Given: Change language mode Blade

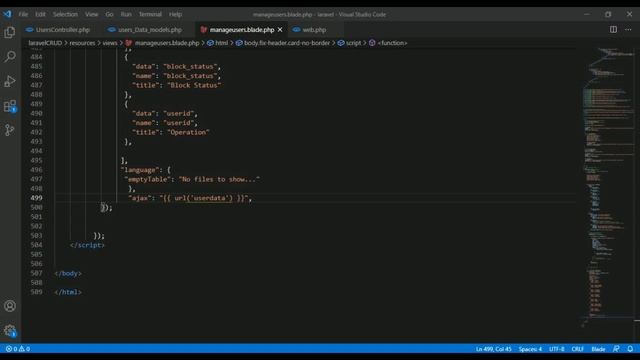Looking at the screenshot, I should (x=598, y=349).
